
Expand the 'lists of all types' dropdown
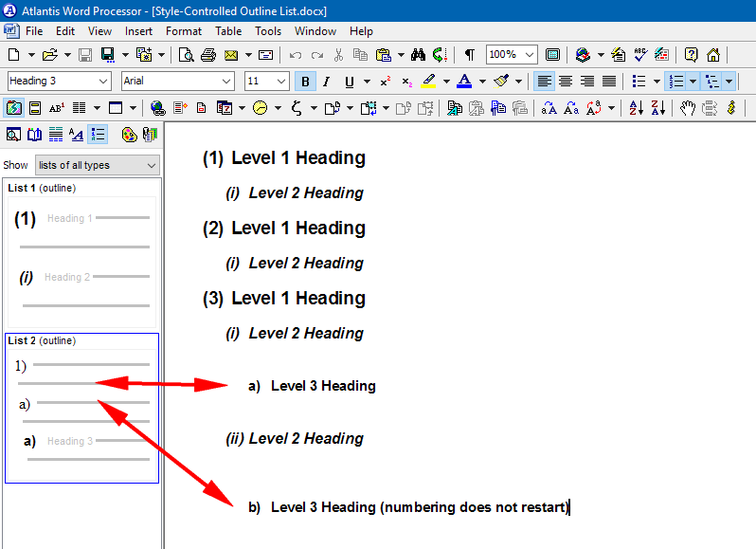152,165
